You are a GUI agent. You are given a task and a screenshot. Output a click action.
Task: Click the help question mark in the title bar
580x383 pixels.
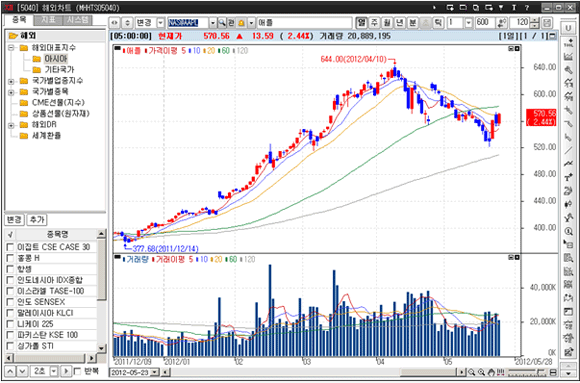point(527,7)
